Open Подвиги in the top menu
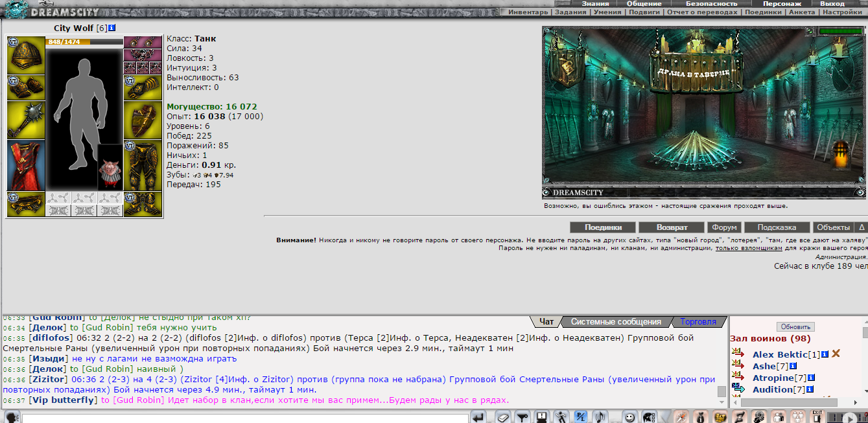Screen dimensions: 868x423 644,12
